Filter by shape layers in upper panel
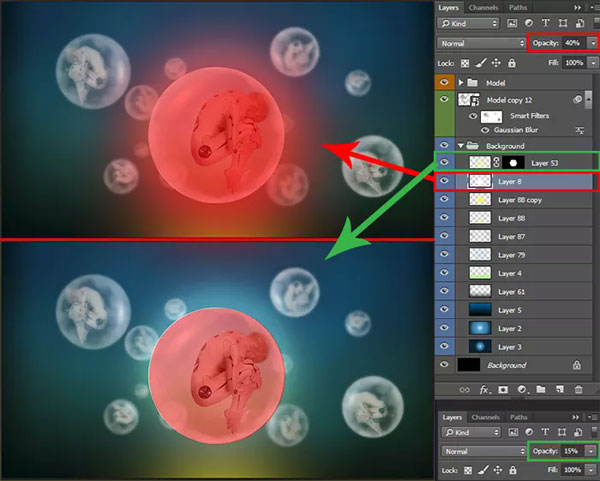This screenshot has height=481, width=600. [563, 23]
